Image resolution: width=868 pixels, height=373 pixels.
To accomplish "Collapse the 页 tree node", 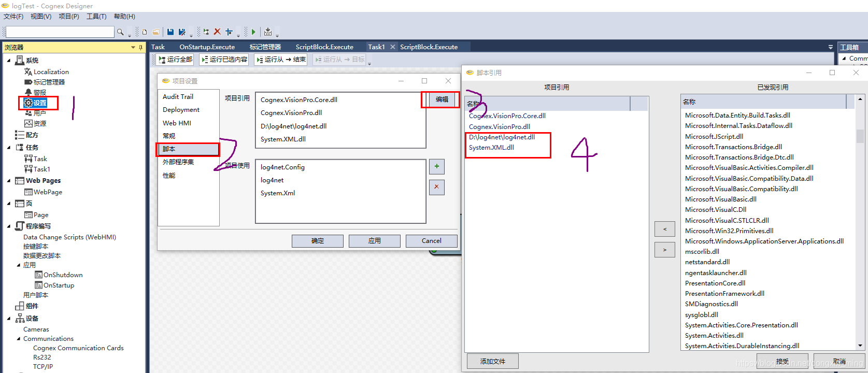I will (x=9, y=204).
